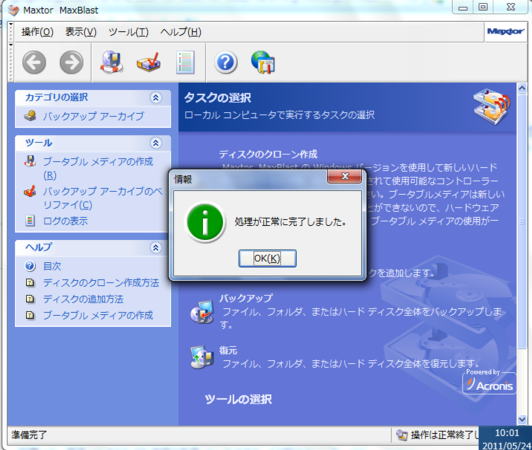Screen dimensions: 532x450
Task: Select the ディスクのクローン作成 task heading
Action: click(x=268, y=154)
